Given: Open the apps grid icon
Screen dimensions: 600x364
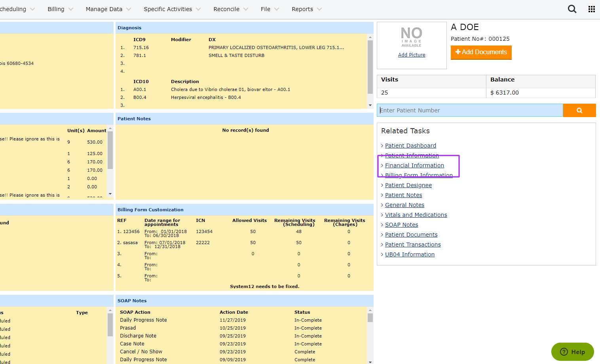Looking at the screenshot, I should click(x=591, y=9).
